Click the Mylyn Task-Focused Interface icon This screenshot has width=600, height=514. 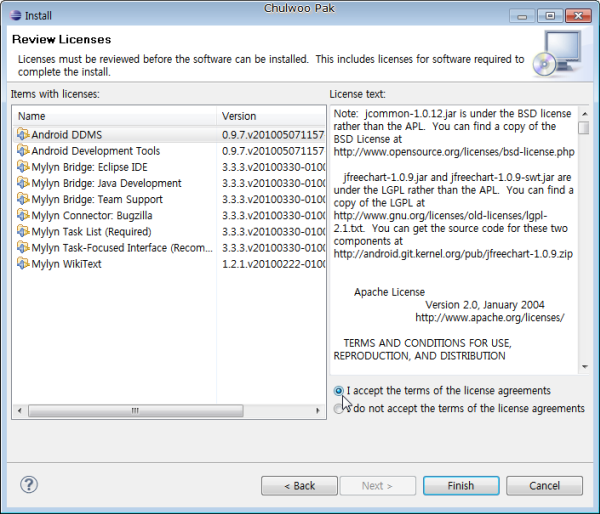tap(23, 248)
